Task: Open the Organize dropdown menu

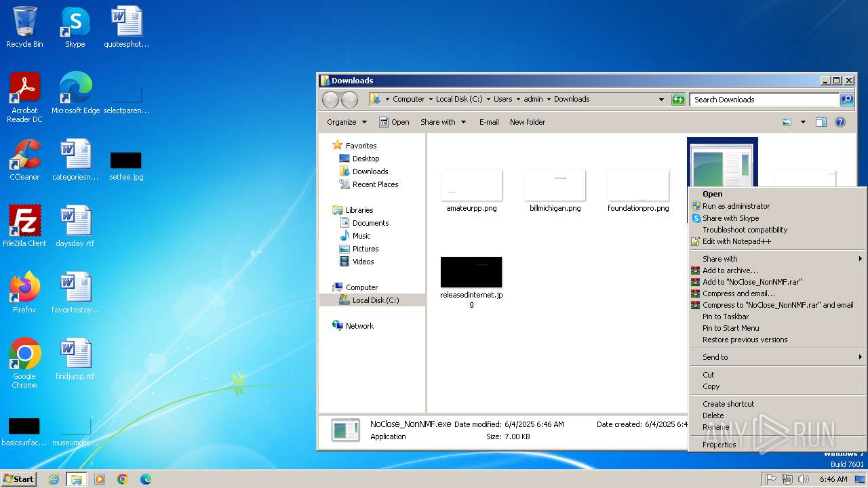Action: 347,122
